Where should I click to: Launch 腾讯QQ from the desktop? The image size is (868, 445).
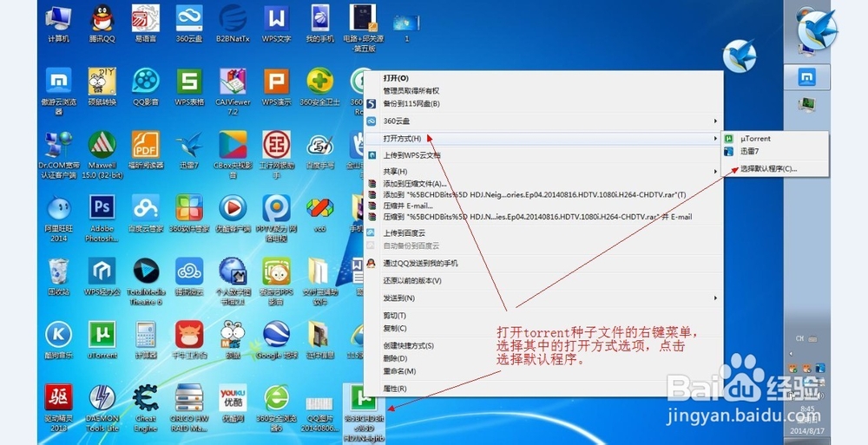[x=102, y=24]
